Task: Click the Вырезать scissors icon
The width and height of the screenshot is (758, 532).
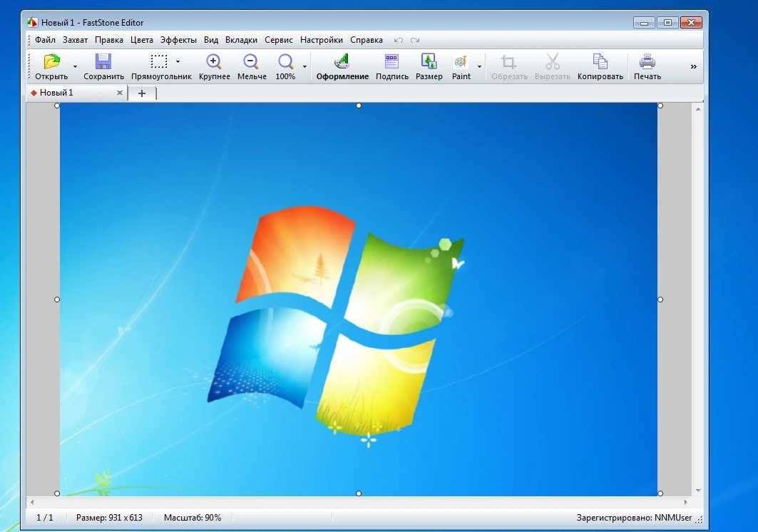Action: coord(552,62)
